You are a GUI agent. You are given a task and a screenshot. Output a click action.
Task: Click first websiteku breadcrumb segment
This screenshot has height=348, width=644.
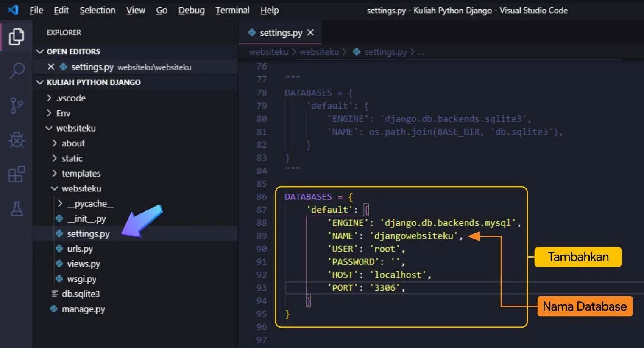pyautogui.click(x=268, y=52)
